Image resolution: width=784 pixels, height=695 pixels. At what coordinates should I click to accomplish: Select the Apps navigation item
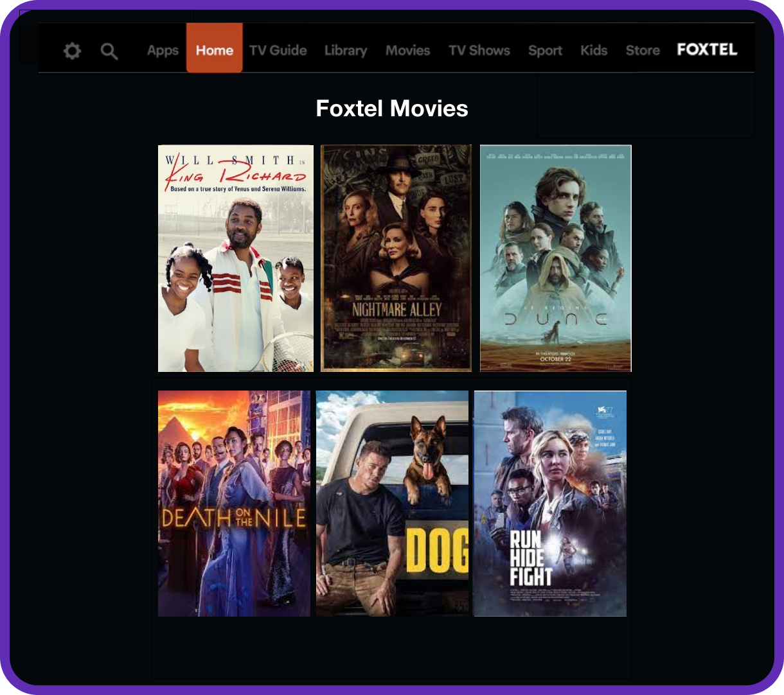(x=163, y=50)
